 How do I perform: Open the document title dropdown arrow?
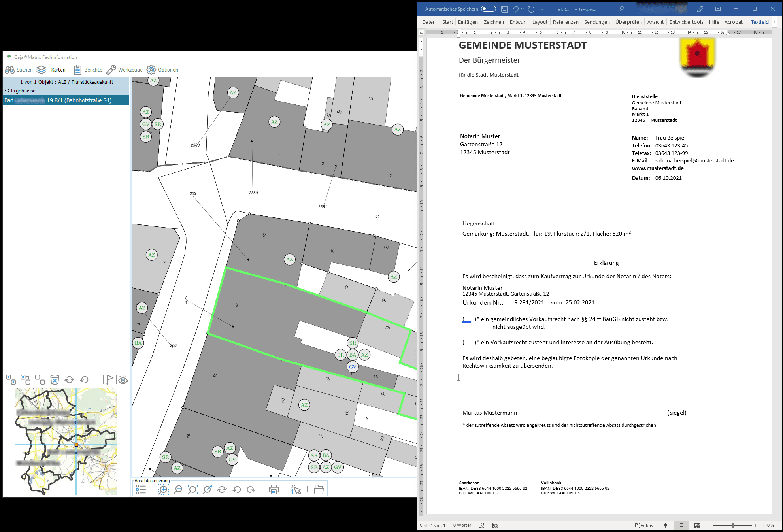tap(602, 9)
